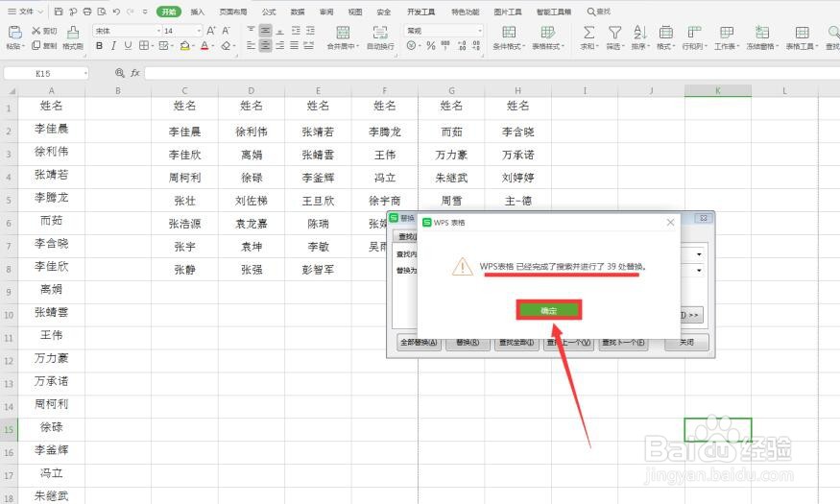Screen dimensions: 840x504
Task: Switch to the 开始 ribbon tab
Action: tap(169, 12)
